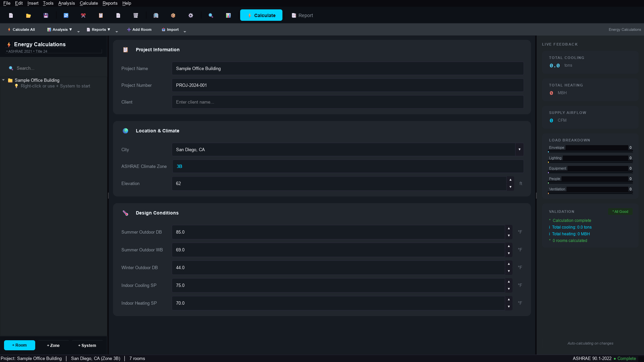Add a room with the + Room button
The height and width of the screenshot is (362, 644).
[x=19, y=345]
